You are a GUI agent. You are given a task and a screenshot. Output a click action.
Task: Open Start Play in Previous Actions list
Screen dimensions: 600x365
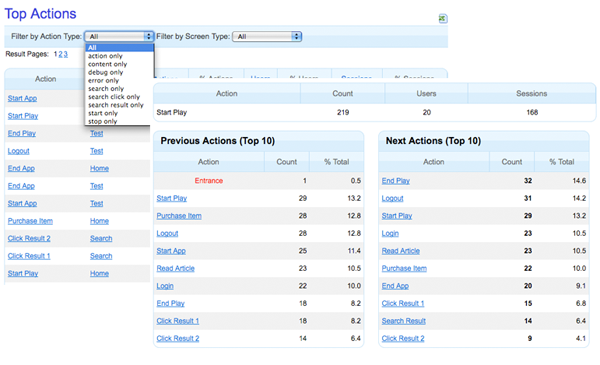point(172,198)
